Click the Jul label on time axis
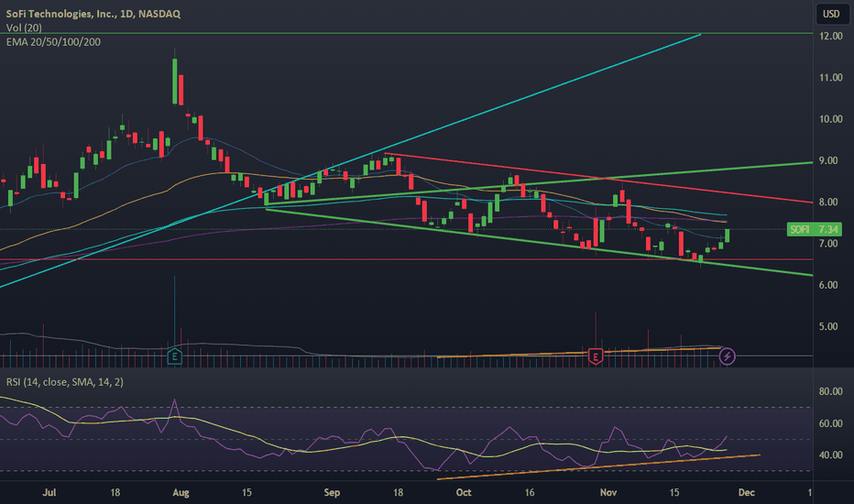Image resolution: width=854 pixels, height=504 pixels. (x=49, y=493)
